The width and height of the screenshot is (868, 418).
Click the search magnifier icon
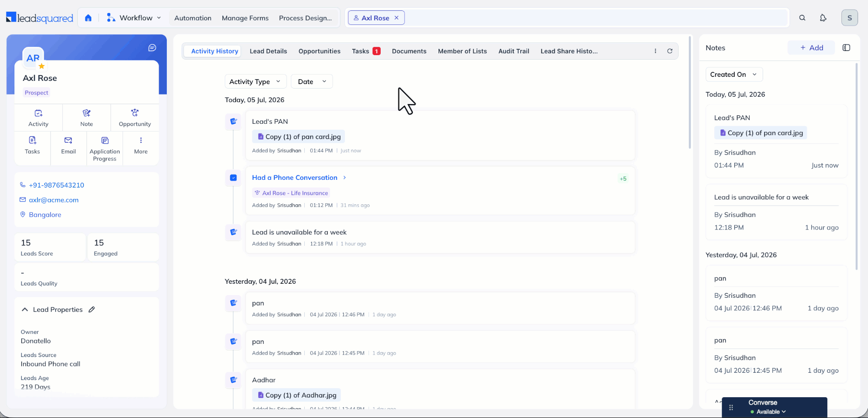(802, 18)
